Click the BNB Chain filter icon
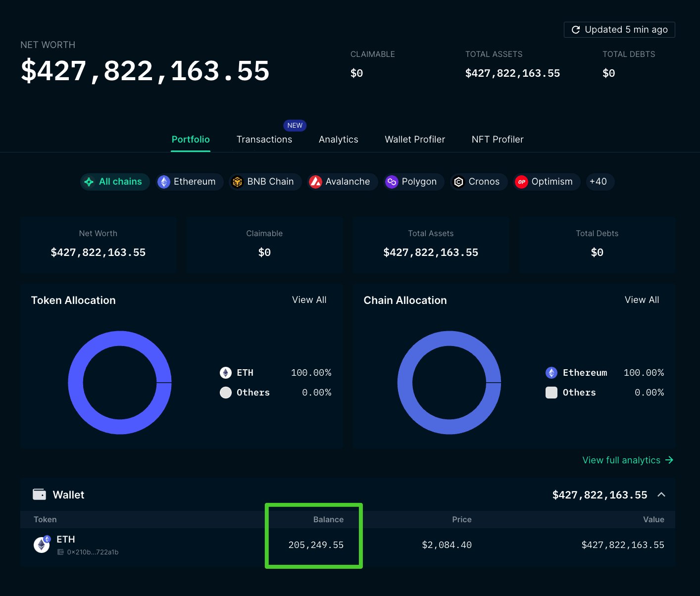 [238, 182]
